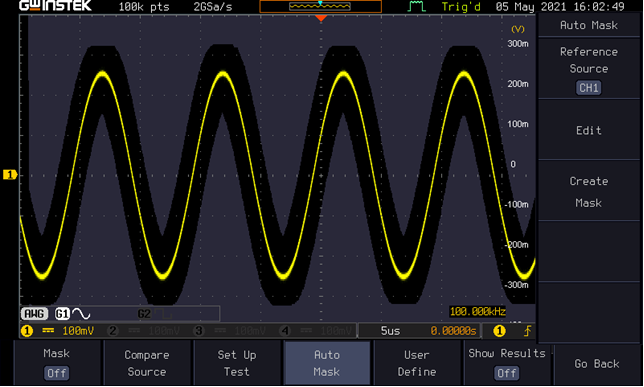Change Reference Source CH1
The image size is (644, 387).
click(x=589, y=69)
